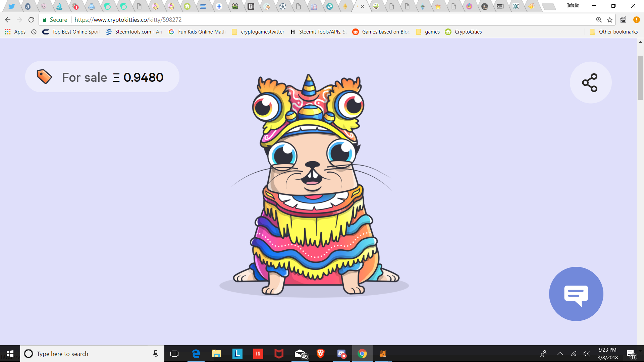Reload the CryptoKitties page
Screen dimensions: 644x362
[31, 20]
